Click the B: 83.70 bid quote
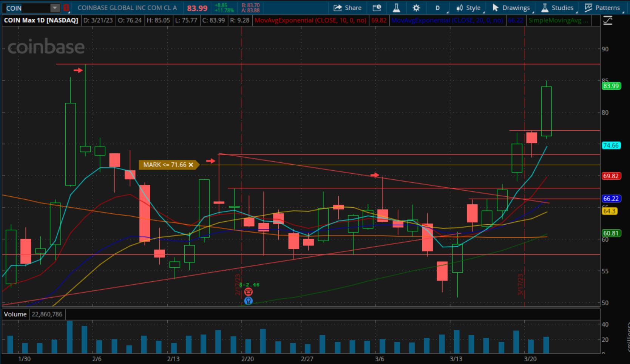The width and height of the screenshot is (630, 364). pyautogui.click(x=250, y=5)
